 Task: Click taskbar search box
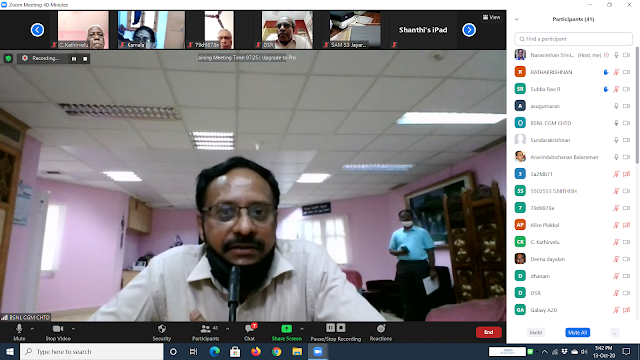(x=92, y=351)
